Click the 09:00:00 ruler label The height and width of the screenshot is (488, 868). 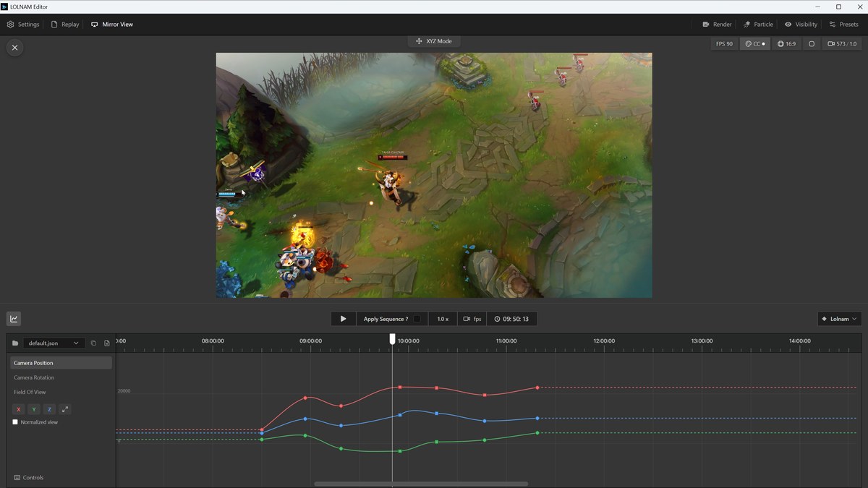[310, 341]
